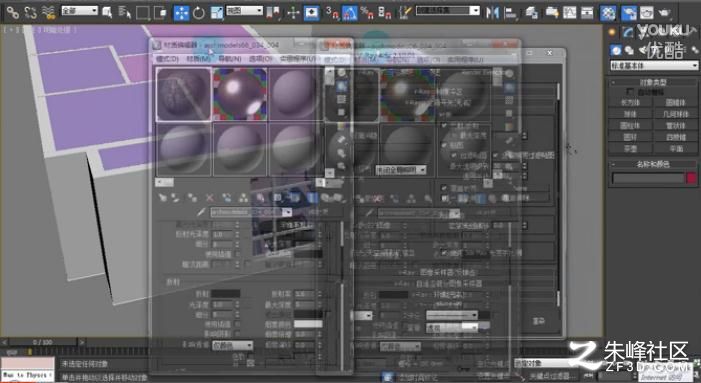Toggle the Angle Snap icon
Screen dimensions: 701x383
(350, 13)
